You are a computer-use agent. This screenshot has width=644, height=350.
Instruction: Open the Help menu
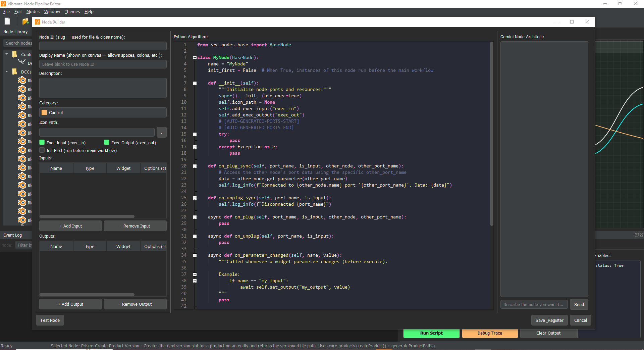coord(89,11)
